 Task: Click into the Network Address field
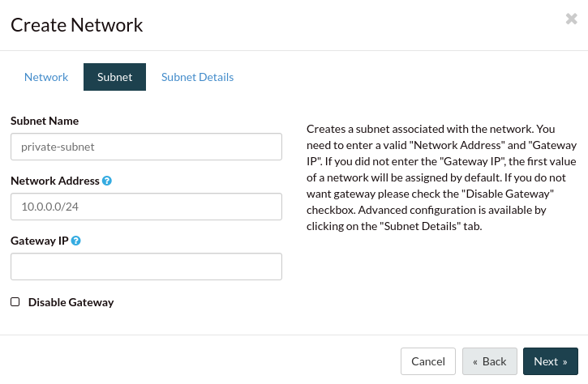[x=146, y=207]
